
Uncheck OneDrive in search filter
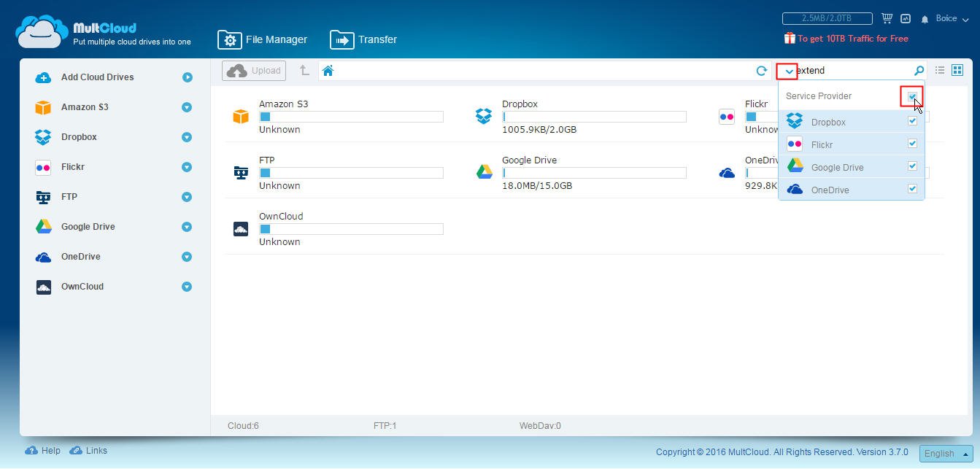point(912,189)
